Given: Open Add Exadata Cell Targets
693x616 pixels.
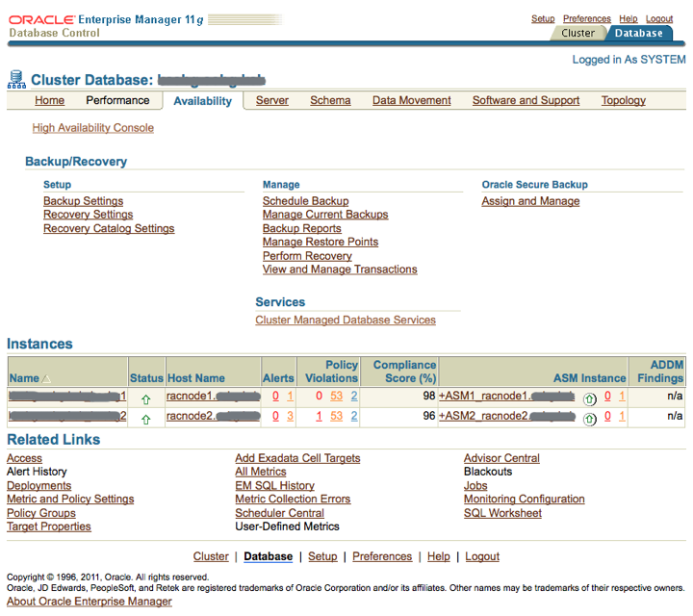Looking at the screenshot, I should tap(297, 458).
